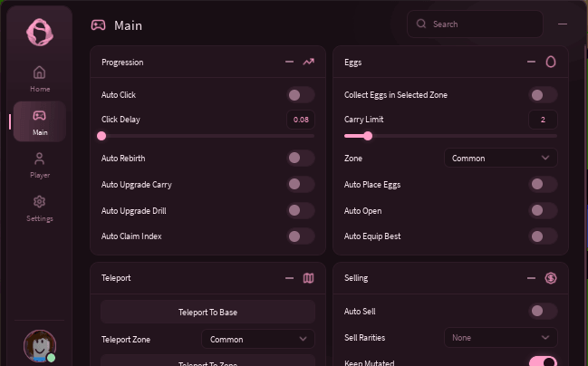Open the Settings gear icon in sidebar

(39, 202)
